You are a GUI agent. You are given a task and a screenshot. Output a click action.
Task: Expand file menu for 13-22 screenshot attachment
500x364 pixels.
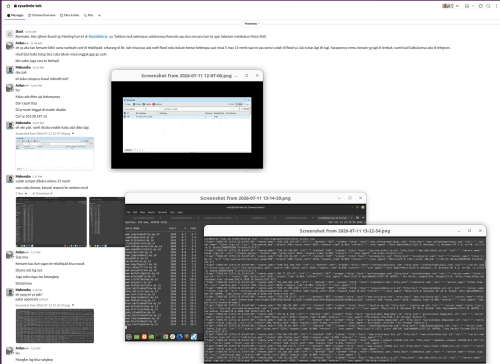pyautogui.click(x=73, y=305)
